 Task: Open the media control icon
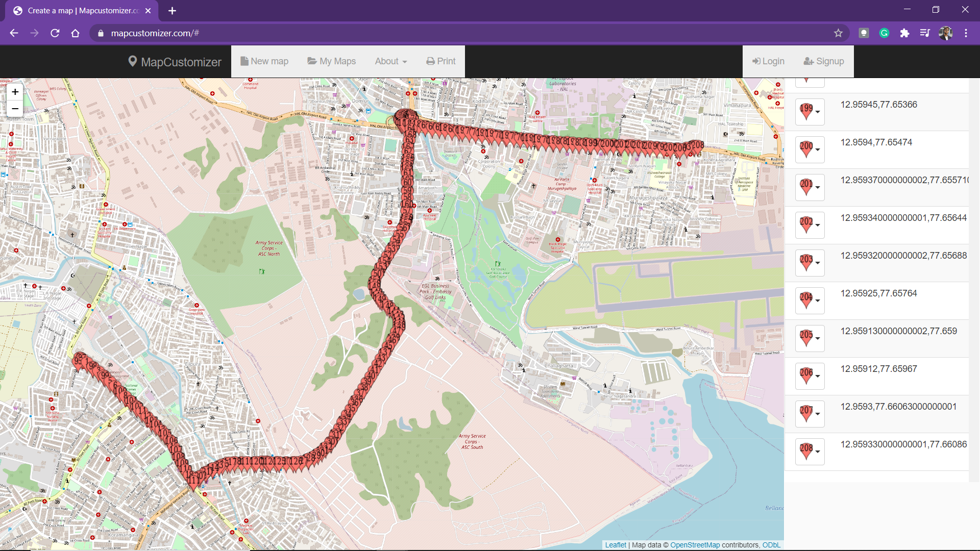tap(925, 33)
